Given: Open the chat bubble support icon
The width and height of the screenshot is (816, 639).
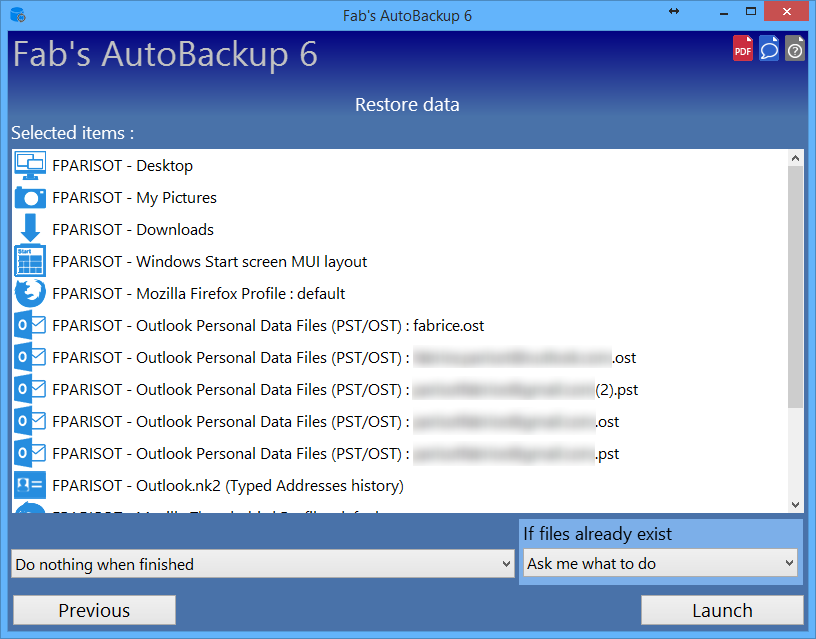Looking at the screenshot, I should pos(769,48).
